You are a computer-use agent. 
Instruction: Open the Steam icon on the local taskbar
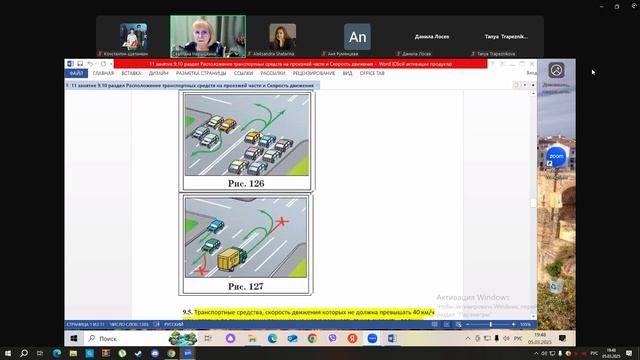coord(138,353)
